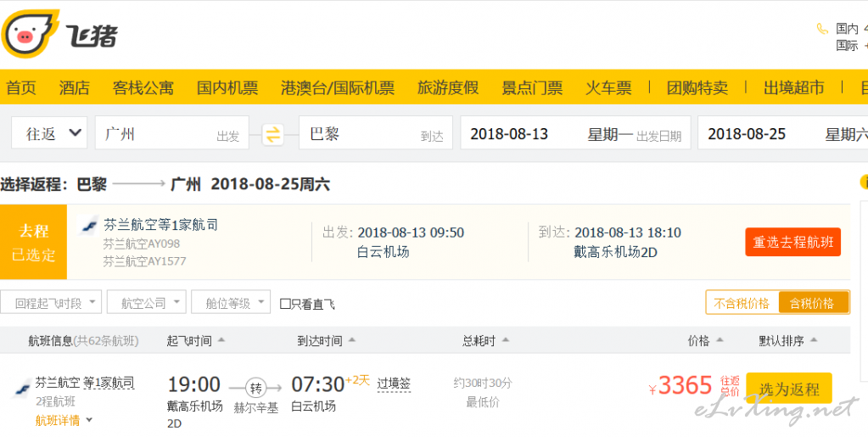This screenshot has height=437, width=868.
Task: Sort by 总耗时 arrow
Action: (x=505, y=340)
